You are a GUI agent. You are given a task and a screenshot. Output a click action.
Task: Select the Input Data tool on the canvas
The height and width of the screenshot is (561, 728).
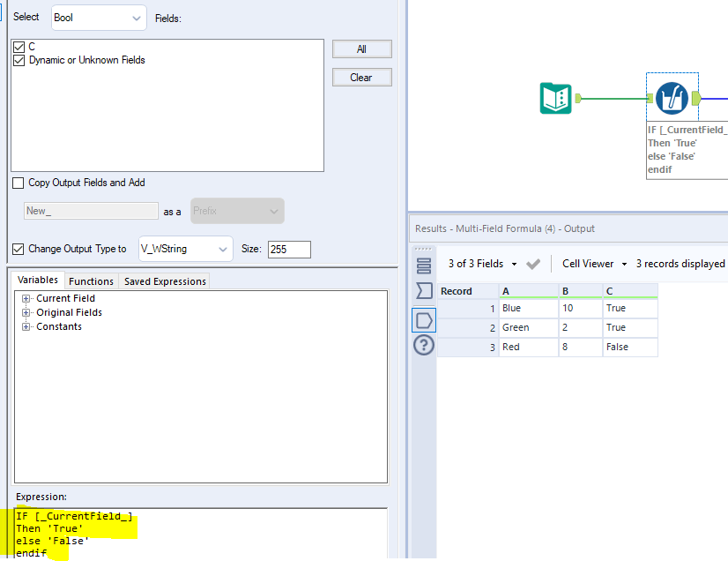click(555, 99)
